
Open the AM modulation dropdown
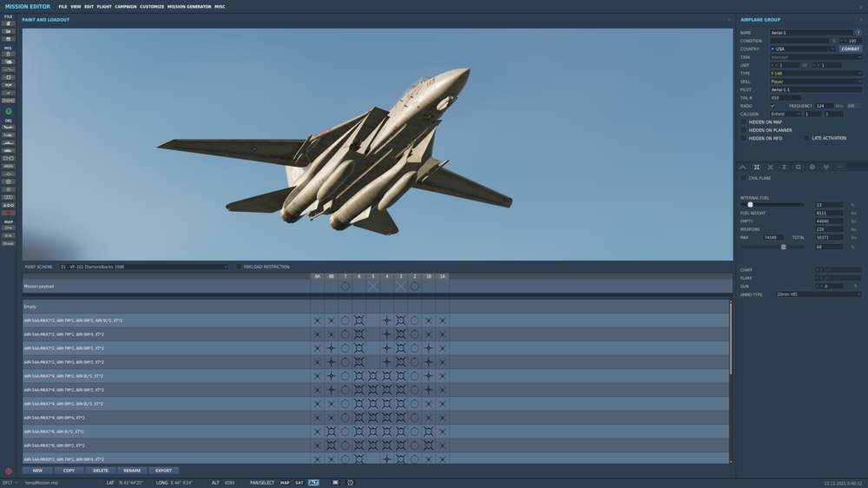tap(853, 106)
